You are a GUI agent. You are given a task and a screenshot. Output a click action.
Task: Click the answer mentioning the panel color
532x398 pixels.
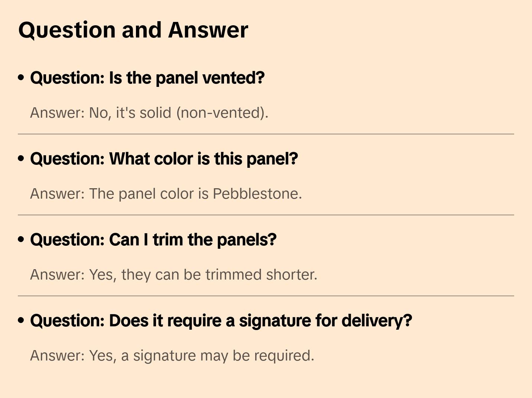tap(166, 194)
